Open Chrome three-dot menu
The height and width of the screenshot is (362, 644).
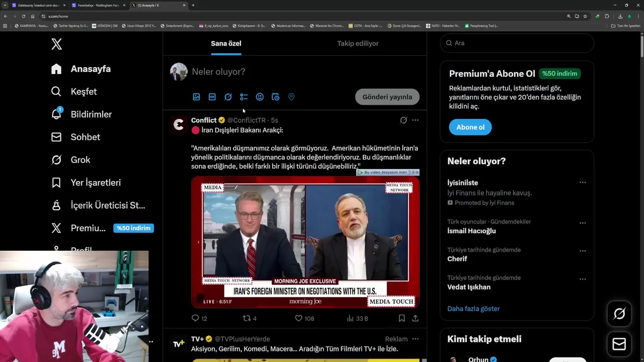click(x=638, y=16)
